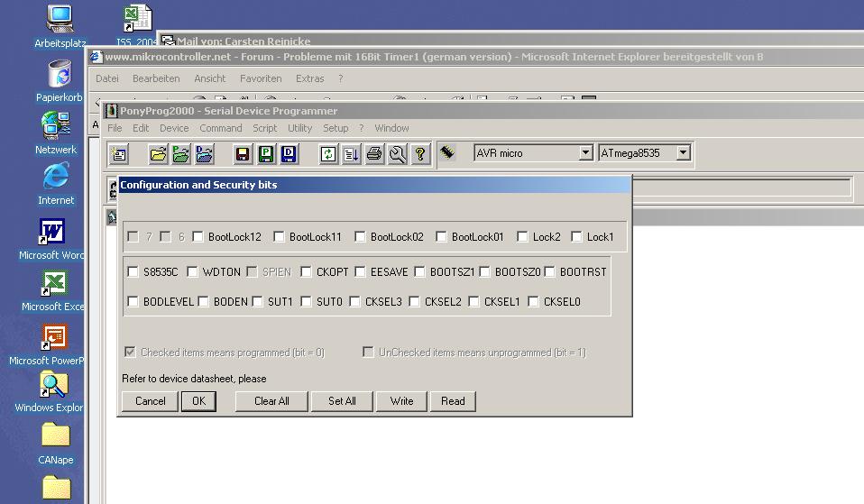864x504 pixels.
Task: Tick the BootLock11 checkbox
Action: [x=279, y=237]
